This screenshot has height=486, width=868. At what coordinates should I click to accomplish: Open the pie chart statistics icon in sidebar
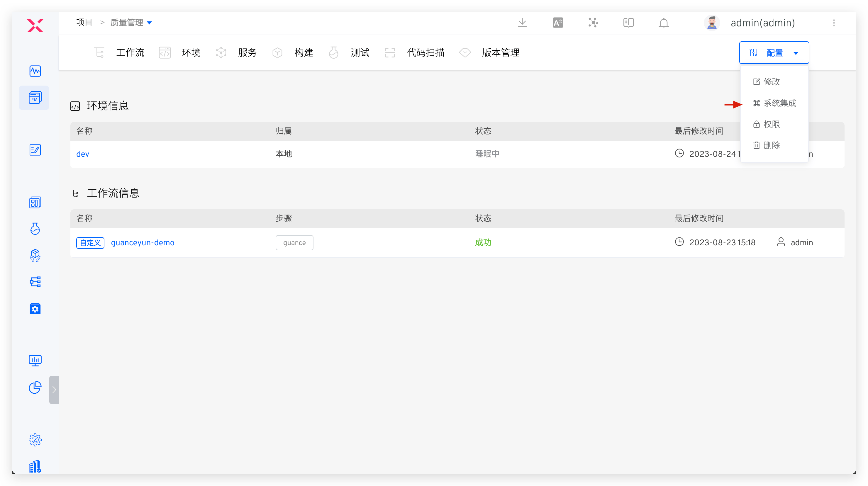pos(35,387)
